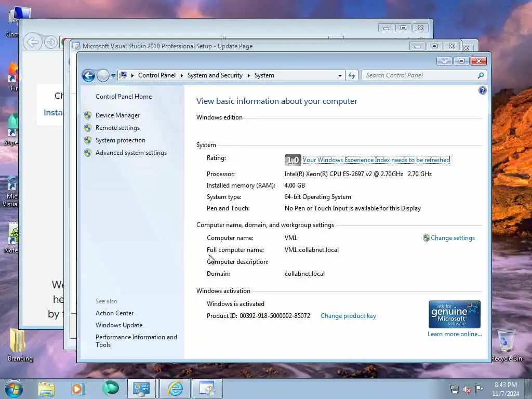Switch to Control Panel taskbar button
The height and width of the screenshot is (399, 532).
point(141,389)
